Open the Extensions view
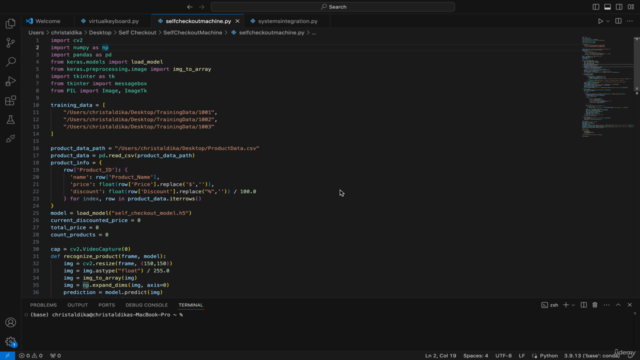Viewport: 640px width, 360px height. [11, 100]
